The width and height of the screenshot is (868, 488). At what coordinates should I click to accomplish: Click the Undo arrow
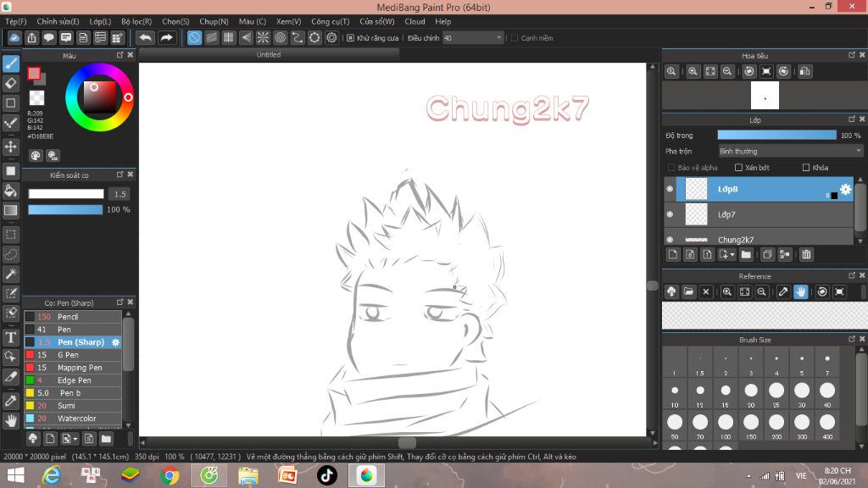coord(146,37)
